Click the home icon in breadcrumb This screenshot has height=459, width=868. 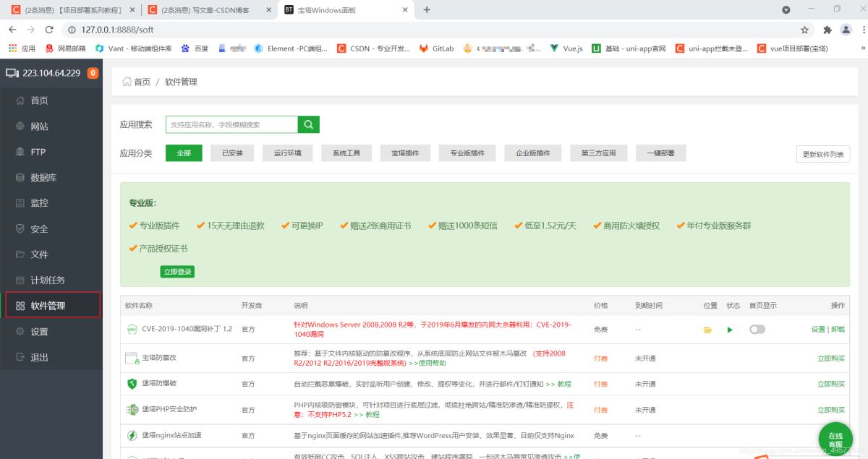[127, 82]
